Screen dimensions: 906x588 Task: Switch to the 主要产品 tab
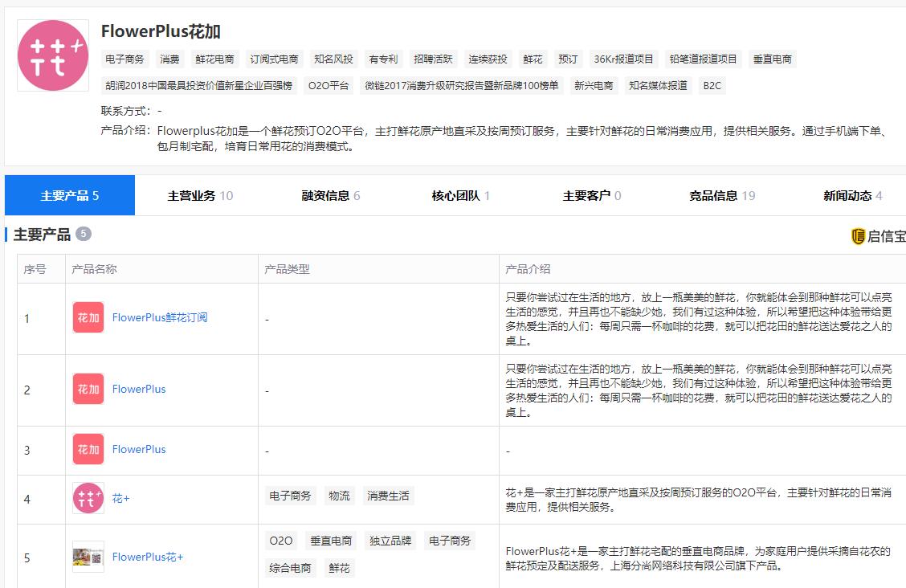(x=70, y=195)
